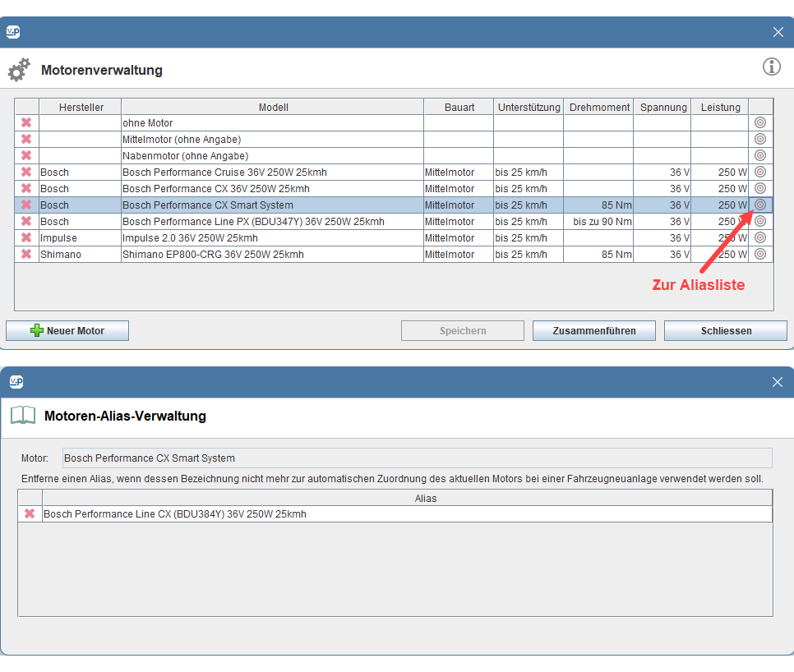The width and height of the screenshot is (794, 672).
Task: Delete 'Nabenmotor (ohne Angabe)' row via red X
Action: [x=26, y=155]
